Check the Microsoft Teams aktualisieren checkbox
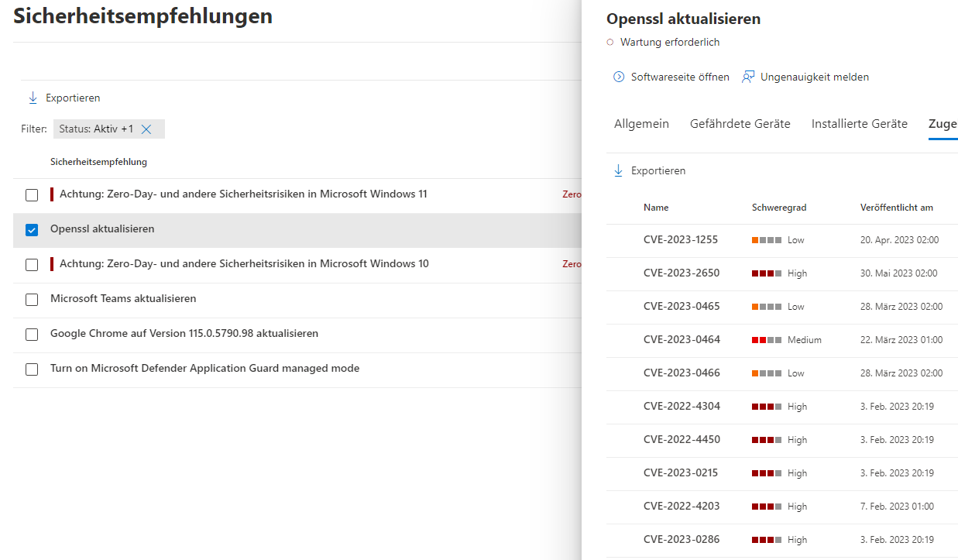 point(32,299)
